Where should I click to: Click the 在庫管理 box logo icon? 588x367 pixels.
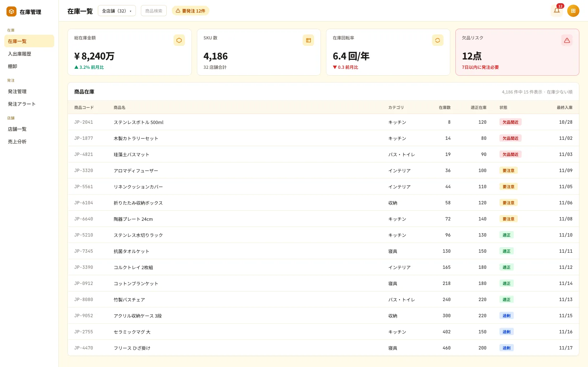click(x=11, y=11)
